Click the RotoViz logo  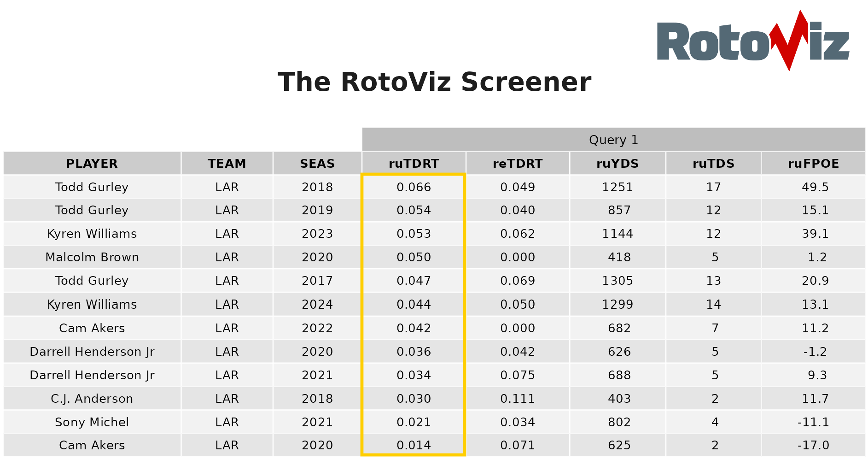(753, 41)
